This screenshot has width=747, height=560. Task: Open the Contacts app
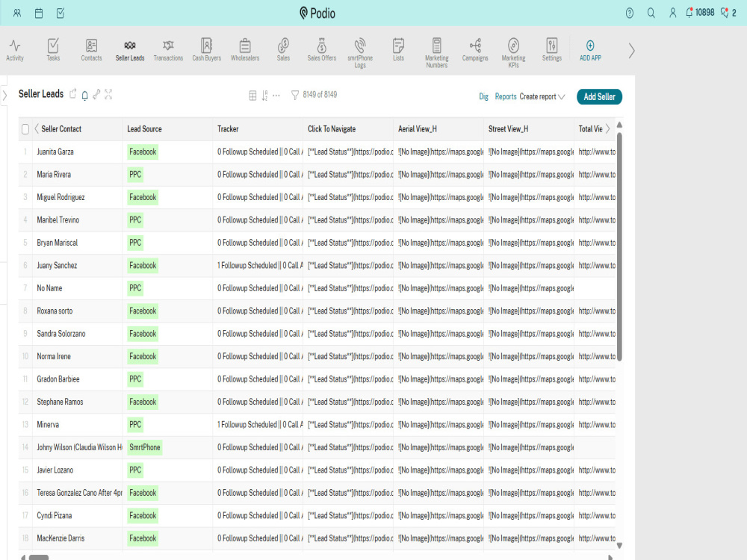coord(91,50)
